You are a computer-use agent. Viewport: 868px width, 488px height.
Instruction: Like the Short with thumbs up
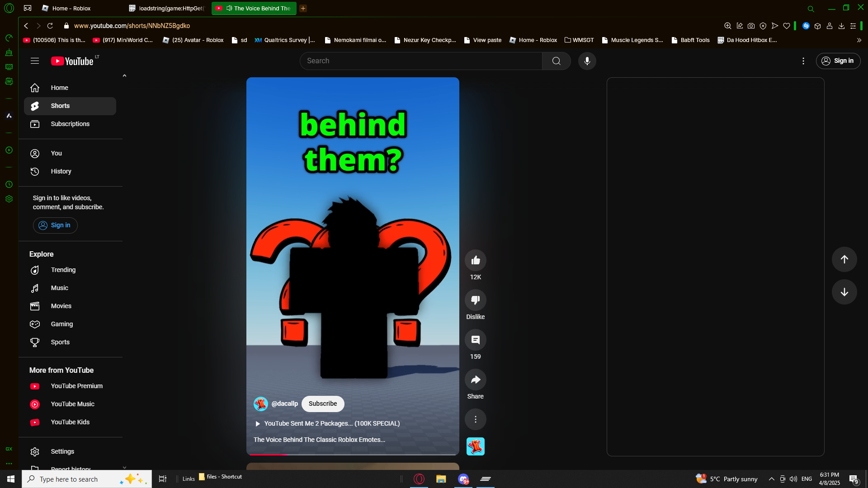475,260
